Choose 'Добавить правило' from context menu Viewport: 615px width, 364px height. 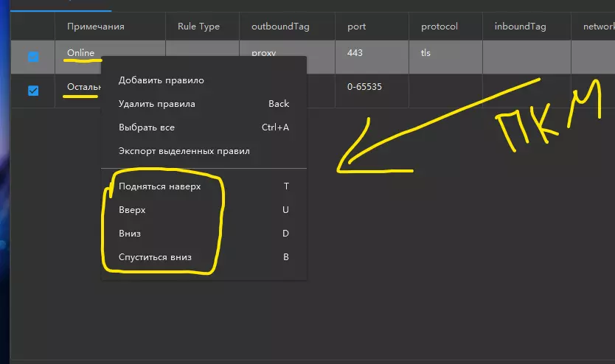[x=161, y=80]
